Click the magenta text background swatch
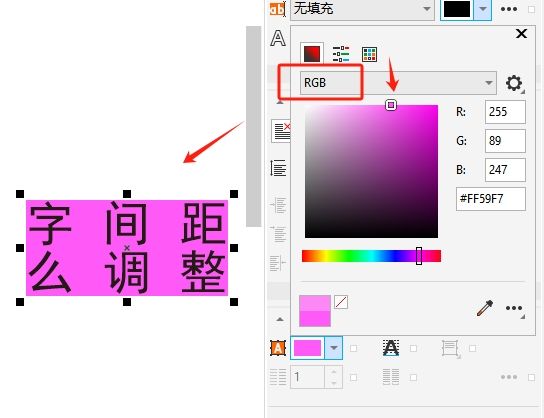The height and width of the screenshot is (418, 544). [307, 348]
